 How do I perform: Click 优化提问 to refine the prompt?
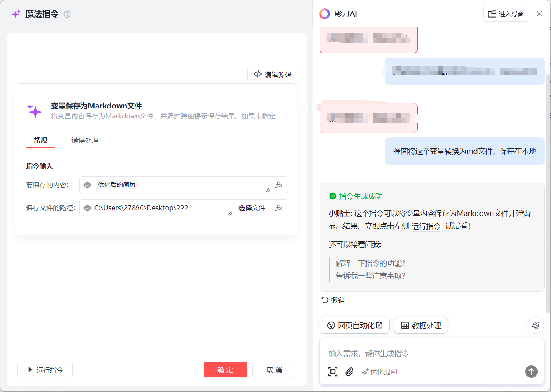click(x=380, y=372)
